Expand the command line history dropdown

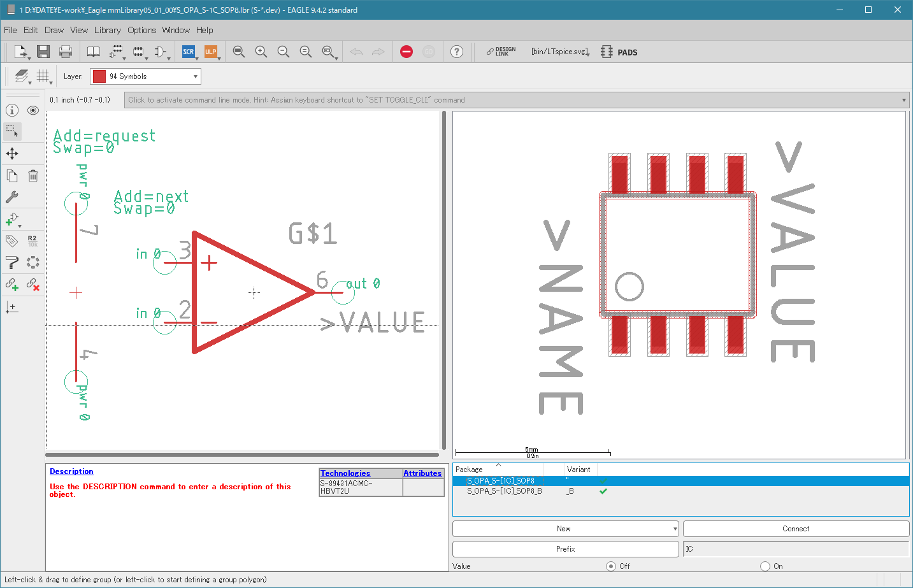[903, 100]
